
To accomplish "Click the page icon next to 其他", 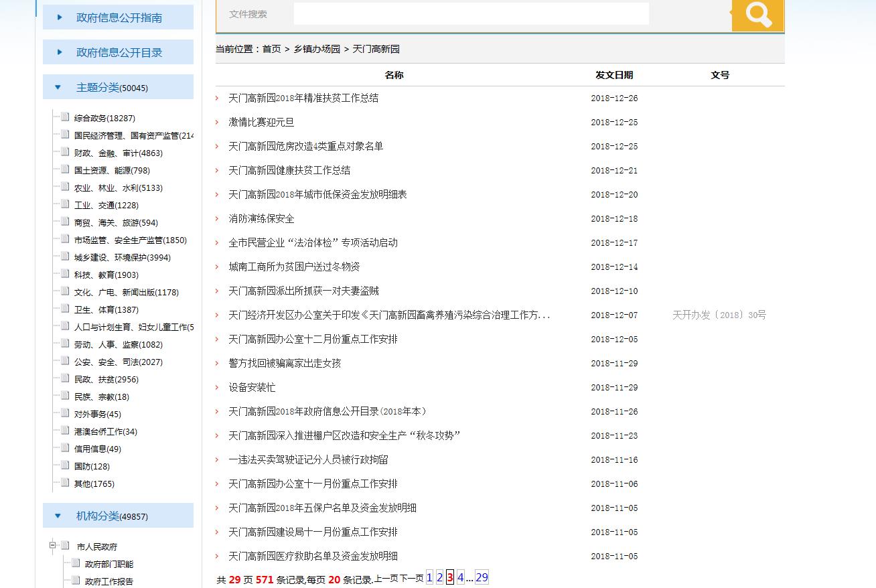I will click(x=65, y=483).
